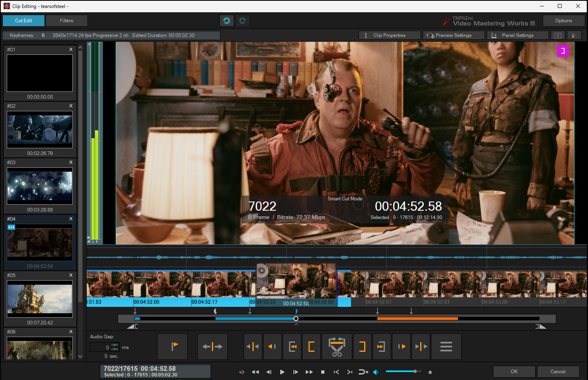Viewport: 588px width, 380px height.
Task: Click the Audio Gap ms input field
Action: (x=100, y=347)
